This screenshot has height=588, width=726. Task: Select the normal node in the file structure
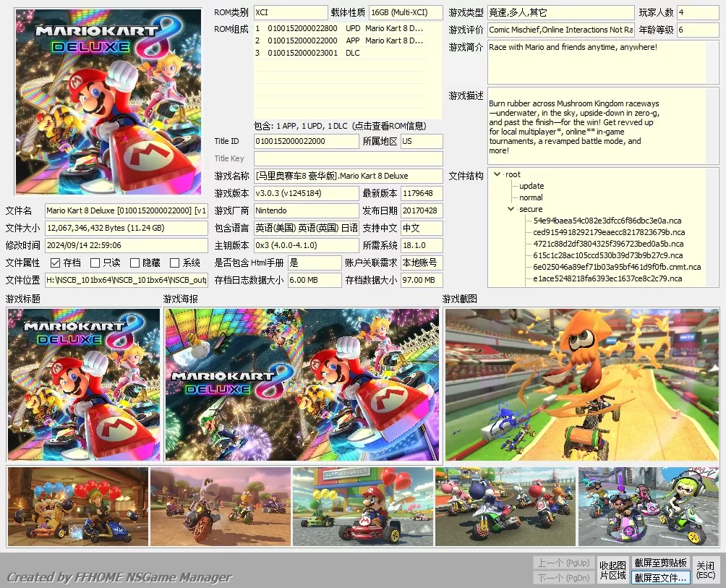pos(530,197)
